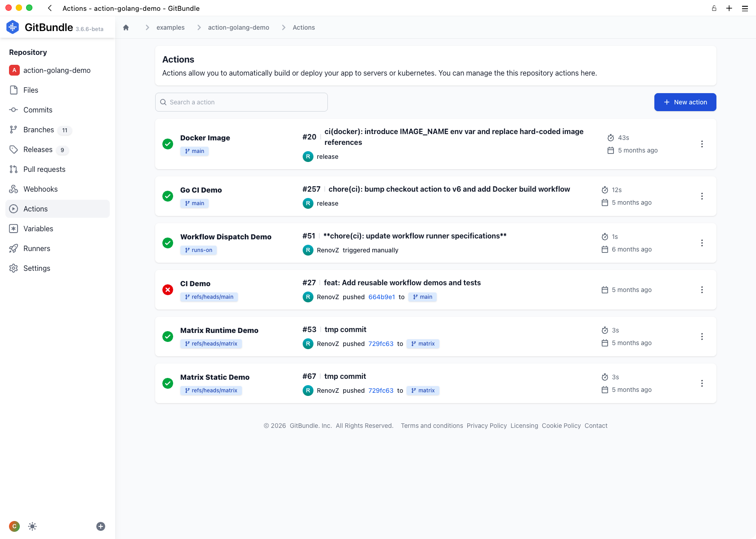The image size is (756, 539).
Task: Go back using the title bar arrow
Action: pyautogui.click(x=50, y=8)
